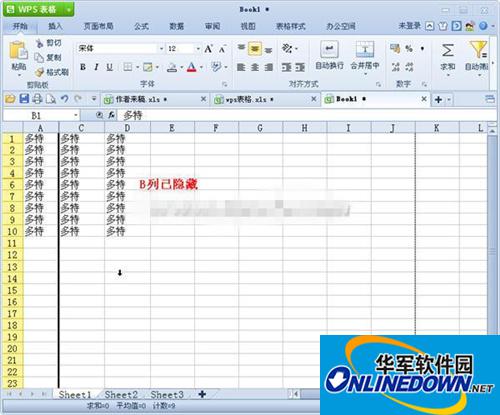This screenshot has width=500, height=415.
Task: Click Merge and Center (合并居中)
Action: pyautogui.click(x=365, y=55)
